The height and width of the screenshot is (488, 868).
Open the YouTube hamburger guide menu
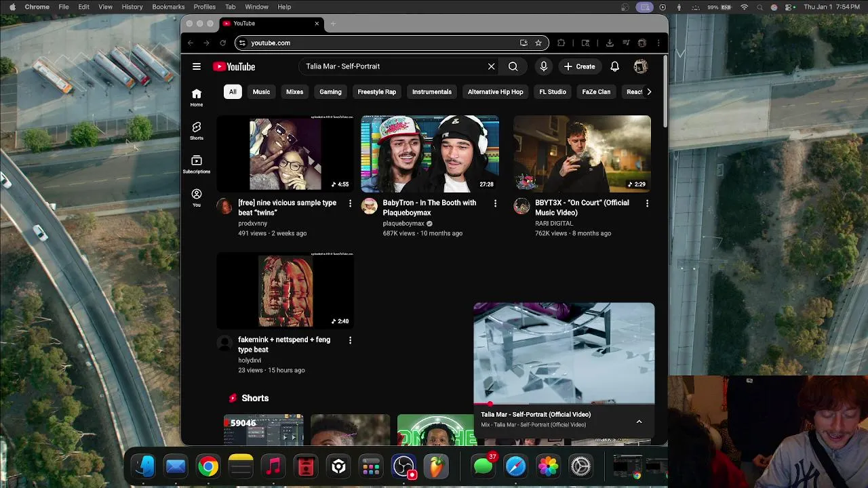197,66
